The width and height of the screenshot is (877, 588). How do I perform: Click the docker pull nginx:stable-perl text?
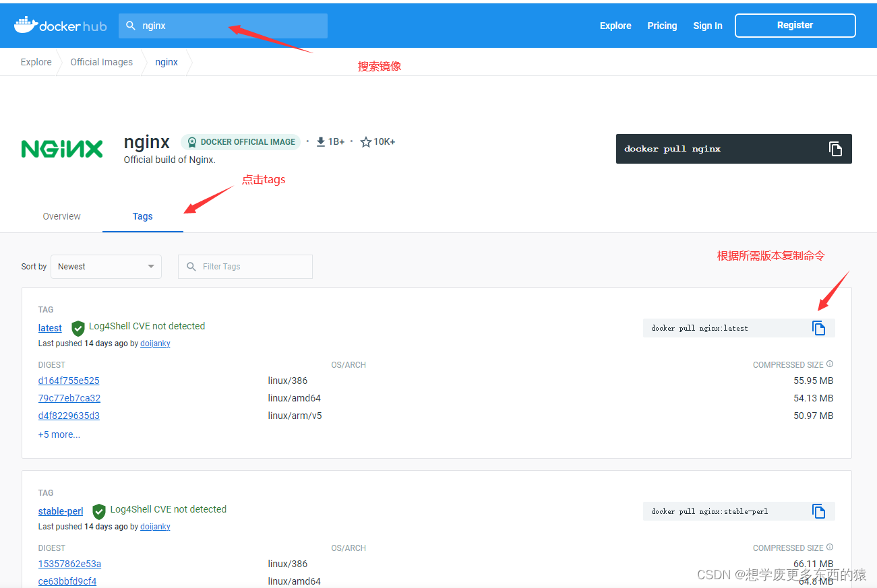pyautogui.click(x=710, y=511)
